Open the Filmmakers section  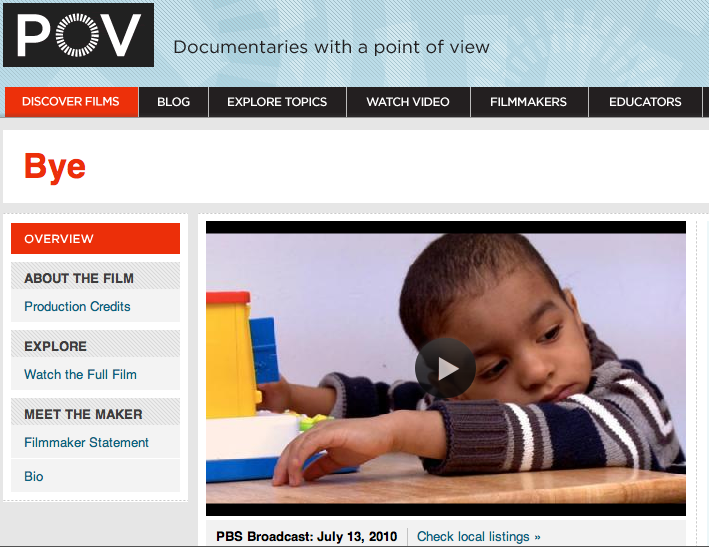pos(529,102)
